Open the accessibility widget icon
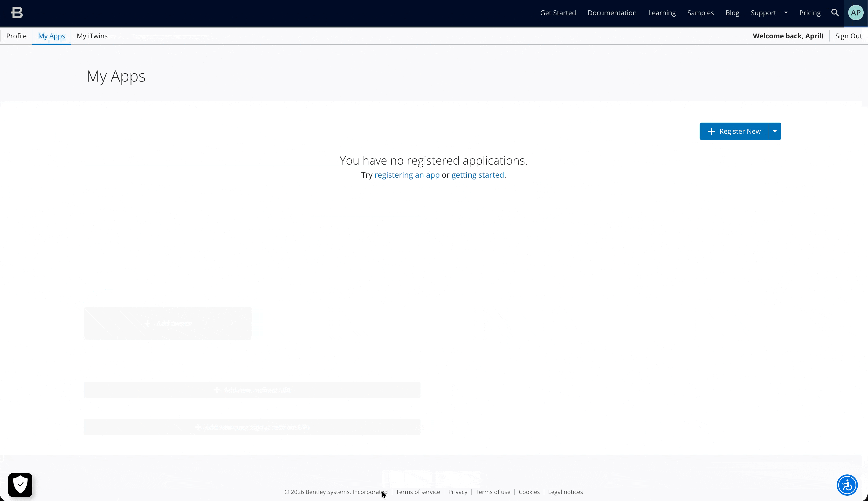The image size is (868, 501). (x=847, y=485)
